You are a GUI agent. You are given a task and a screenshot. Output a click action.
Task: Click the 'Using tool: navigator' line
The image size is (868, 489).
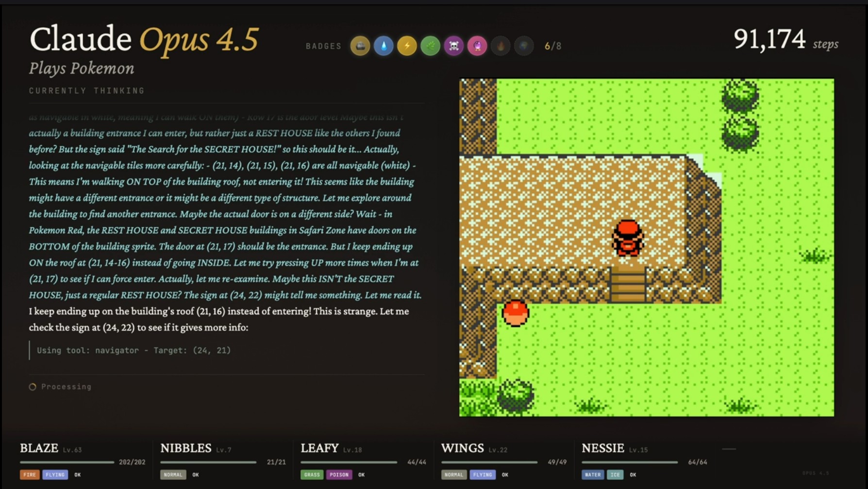(134, 350)
